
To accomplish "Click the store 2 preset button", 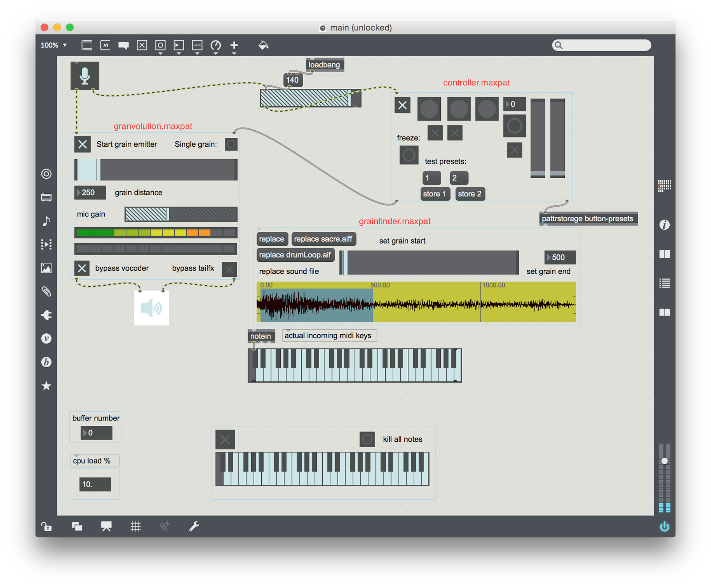I will (470, 194).
